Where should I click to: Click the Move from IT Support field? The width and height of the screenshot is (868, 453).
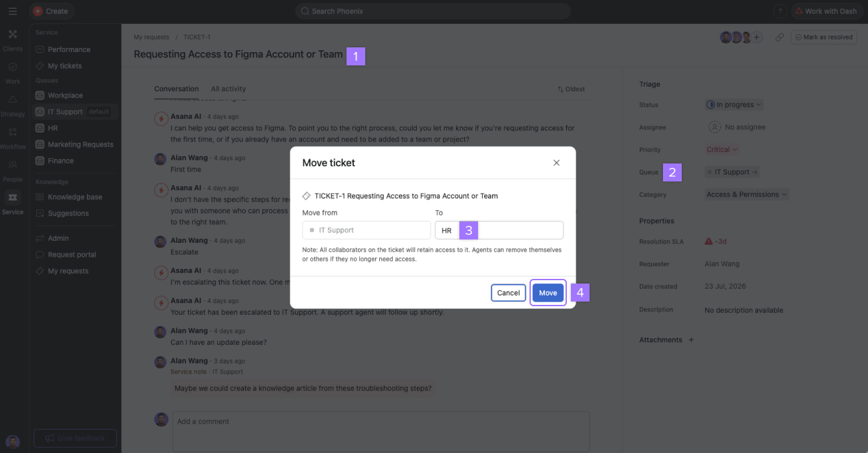click(x=367, y=230)
